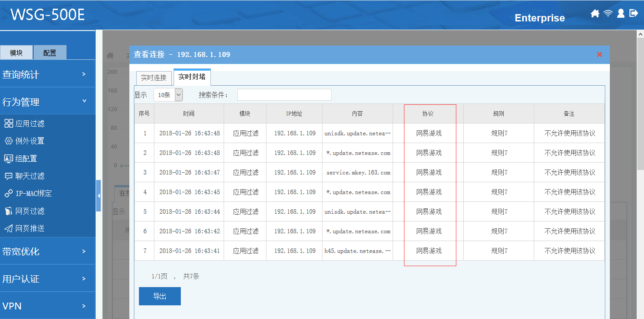Click the home icon in top header
The height and width of the screenshot is (319, 644).
[595, 14]
